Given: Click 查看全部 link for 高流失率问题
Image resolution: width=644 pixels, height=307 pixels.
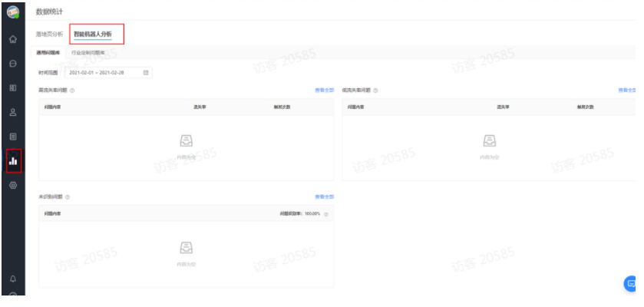Looking at the screenshot, I should pos(324,91).
